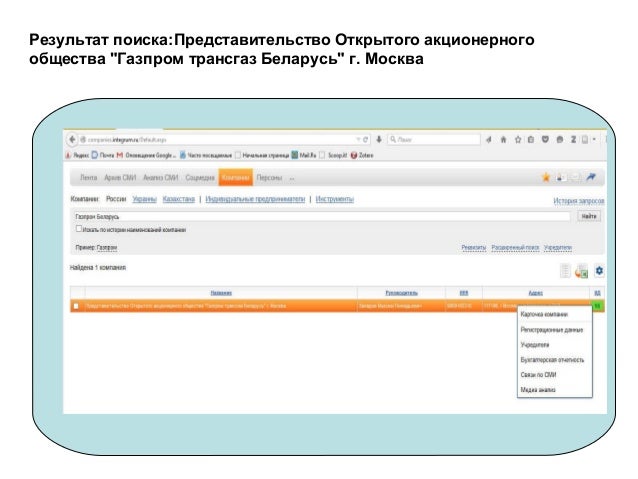Open the Яндекс bookmark
This screenshot has height=479, width=638.
click(x=77, y=155)
